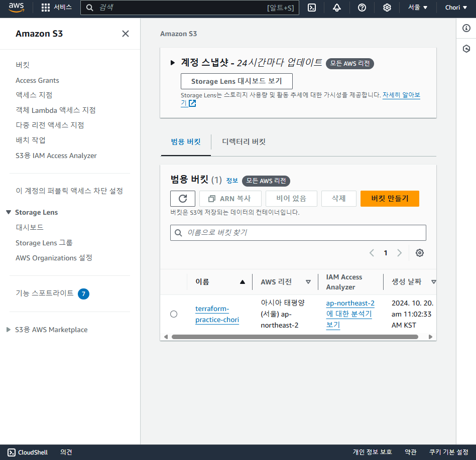Screen dimensions: 476x460
Task: Open Access Grants in side navigation
Action: tap(37, 80)
